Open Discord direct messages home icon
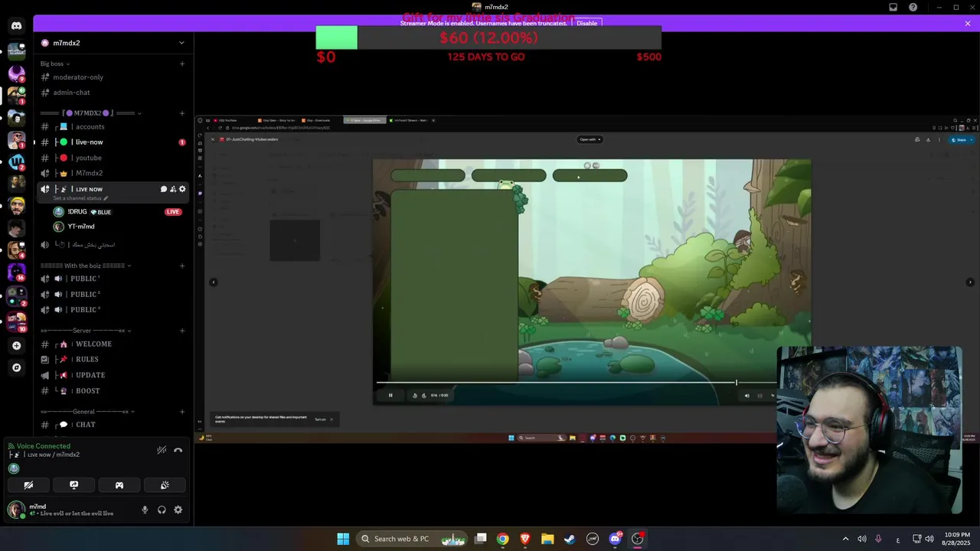Image resolution: width=980 pixels, height=551 pixels. click(16, 25)
